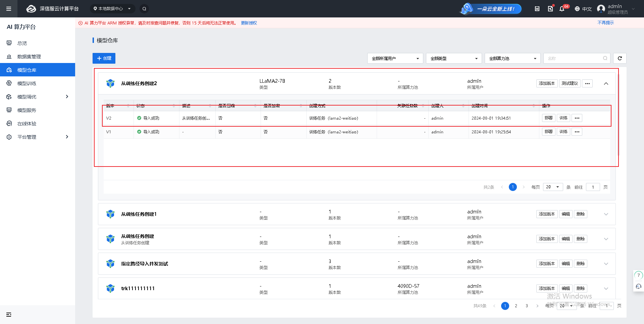Expand the 从训练任务创建1 model card
644x324 pixels.
606,214
